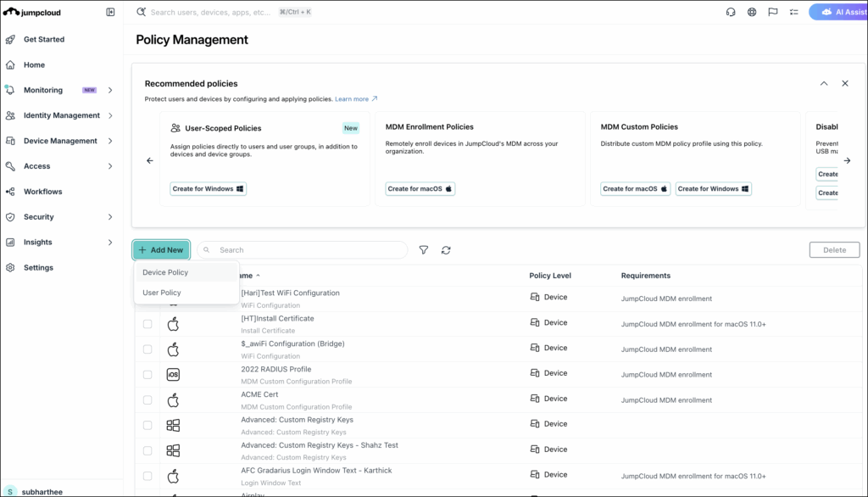Click the globe language icon
The height and width of the screenshot is (497, 868).
(752, 12)
